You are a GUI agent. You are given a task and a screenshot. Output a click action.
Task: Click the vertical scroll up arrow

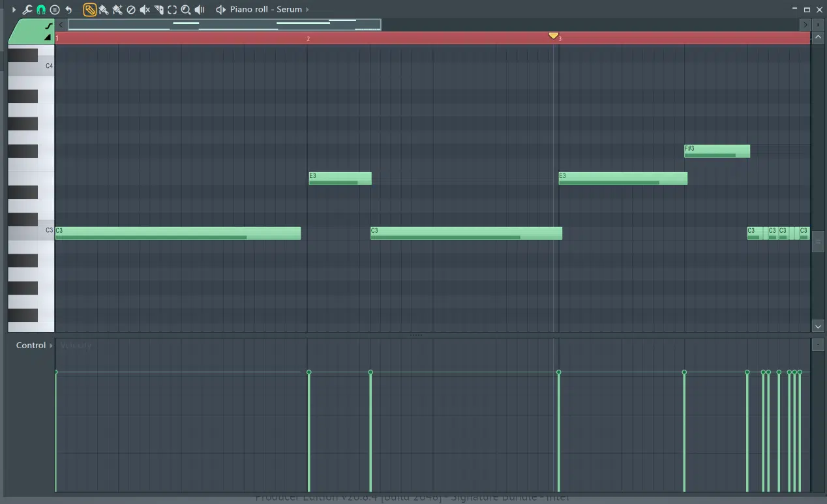pos(818,37)
